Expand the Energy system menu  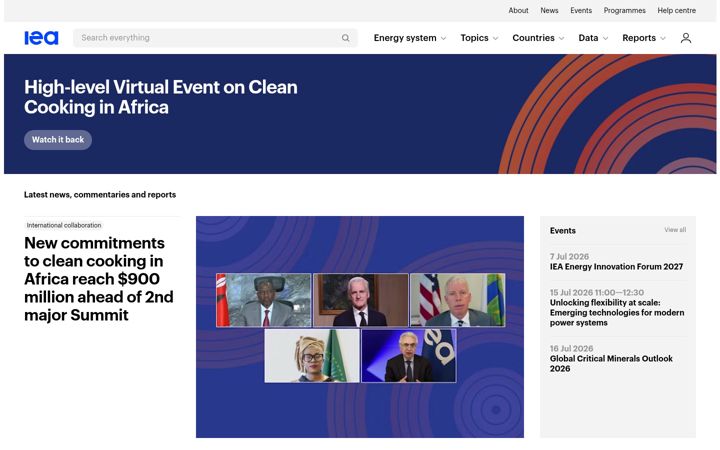(x=410, y=38)
